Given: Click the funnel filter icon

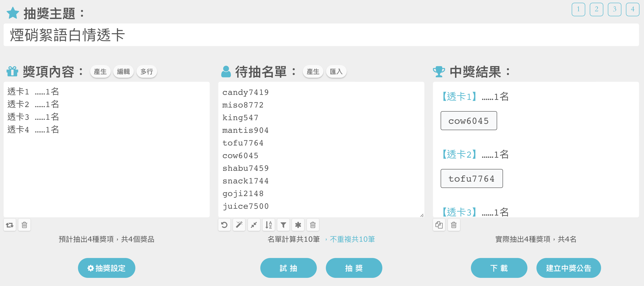Looking at the screenshot, I should (283, 225).
